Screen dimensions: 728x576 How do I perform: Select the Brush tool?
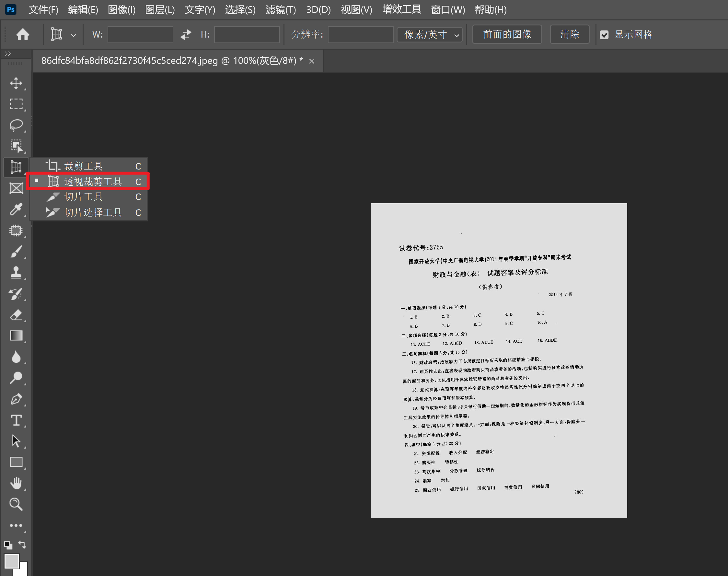click(16, 251)
